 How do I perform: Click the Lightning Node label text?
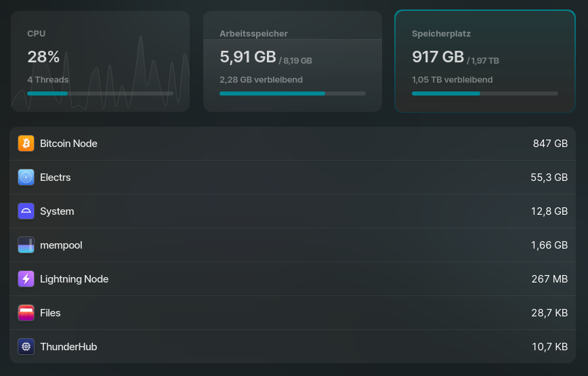pyautogui.click(x=74, y=279)
